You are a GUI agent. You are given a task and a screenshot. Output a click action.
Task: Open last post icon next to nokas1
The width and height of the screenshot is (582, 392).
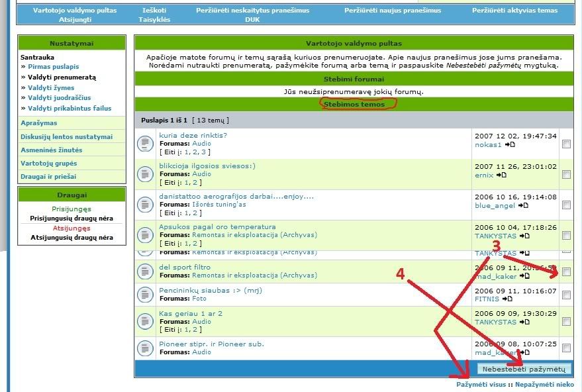click(510, 144)
